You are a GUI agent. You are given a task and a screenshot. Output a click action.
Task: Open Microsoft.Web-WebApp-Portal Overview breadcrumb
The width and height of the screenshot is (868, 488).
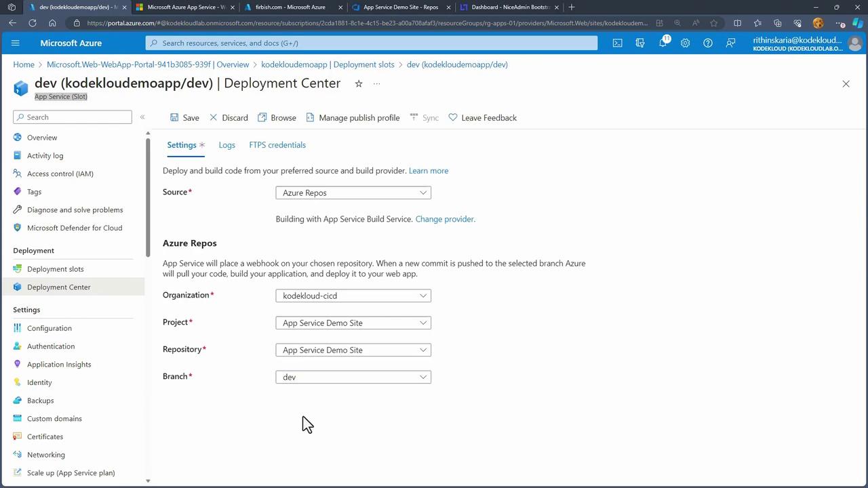click(x=148, y=65)
